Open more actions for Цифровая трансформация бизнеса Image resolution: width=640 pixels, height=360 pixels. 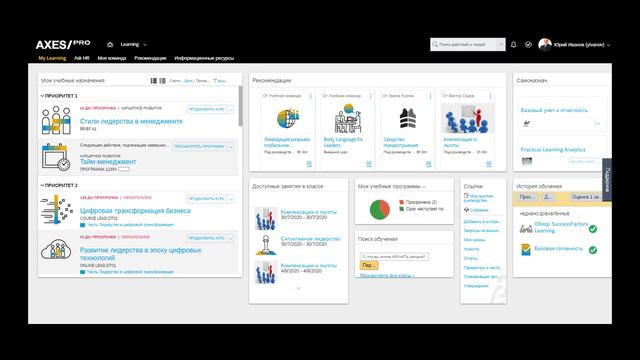pos(231,199)
